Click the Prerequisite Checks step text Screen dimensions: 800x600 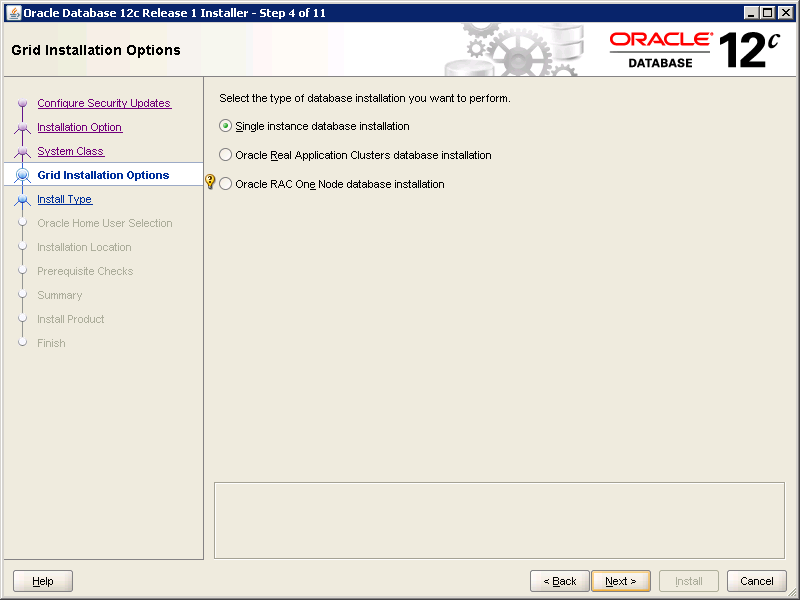85,271
